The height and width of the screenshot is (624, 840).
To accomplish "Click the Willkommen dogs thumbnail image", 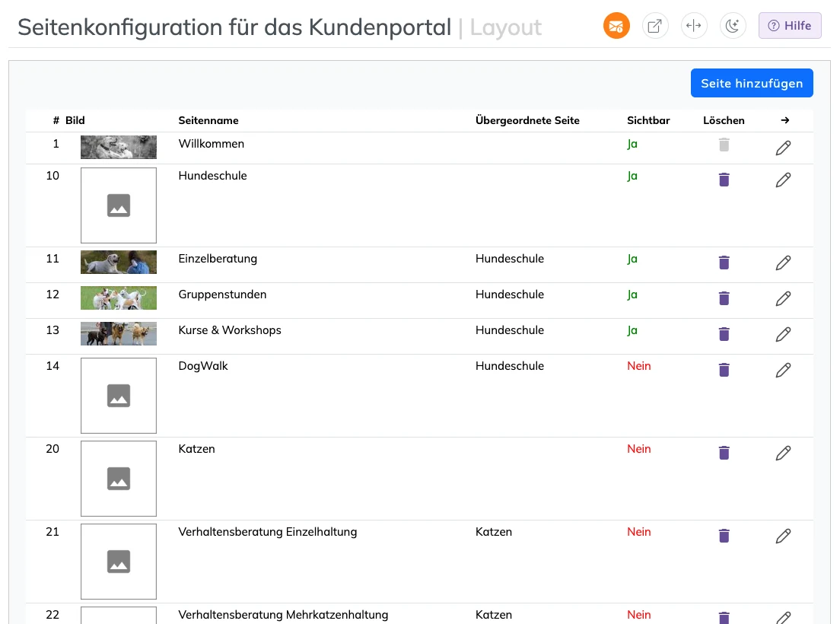I will (x=119, y=148).
